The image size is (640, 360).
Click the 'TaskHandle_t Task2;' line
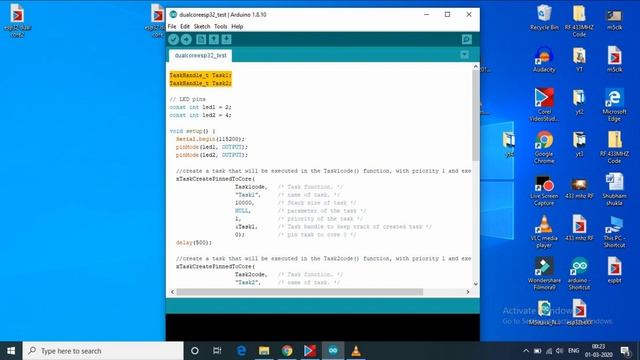200,83
